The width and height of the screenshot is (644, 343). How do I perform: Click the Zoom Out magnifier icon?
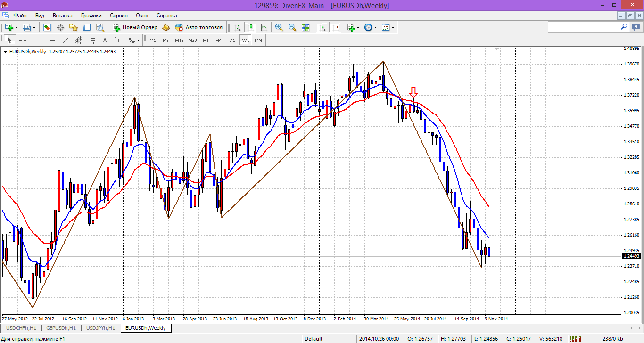(292, 27)
